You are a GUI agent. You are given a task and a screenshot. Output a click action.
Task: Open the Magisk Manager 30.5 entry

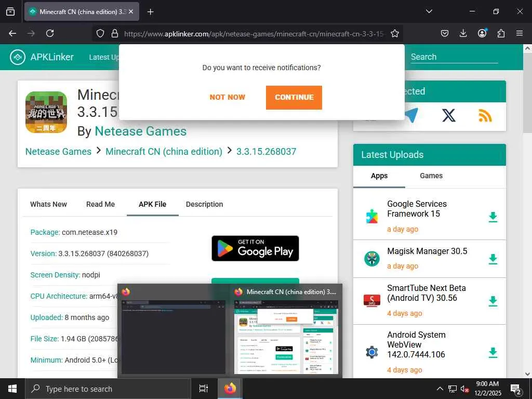(427, 251)
